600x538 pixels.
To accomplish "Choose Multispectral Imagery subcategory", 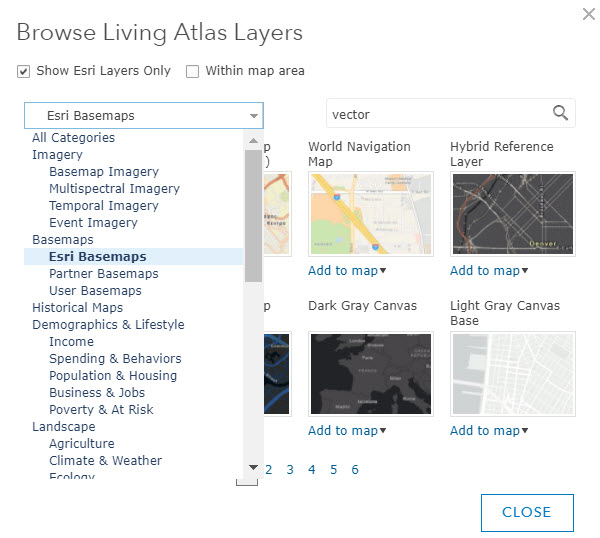I will click(x=114, y=188).
